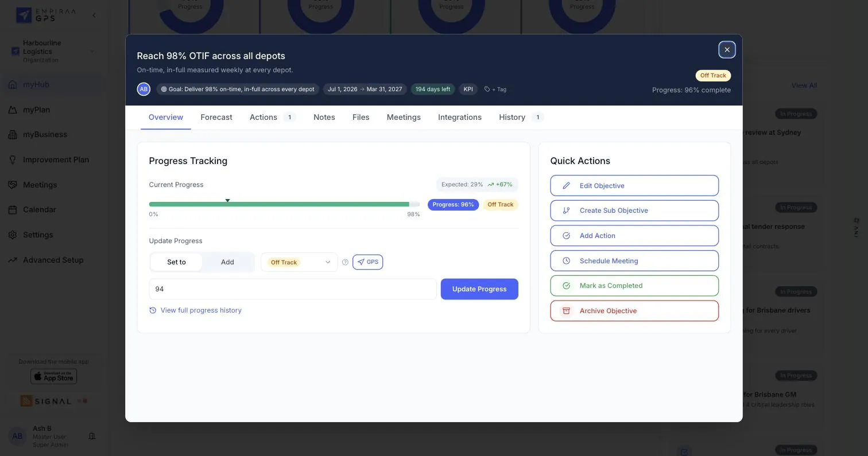
Task: Click the green current progress bar
Action: click(279, 204)
